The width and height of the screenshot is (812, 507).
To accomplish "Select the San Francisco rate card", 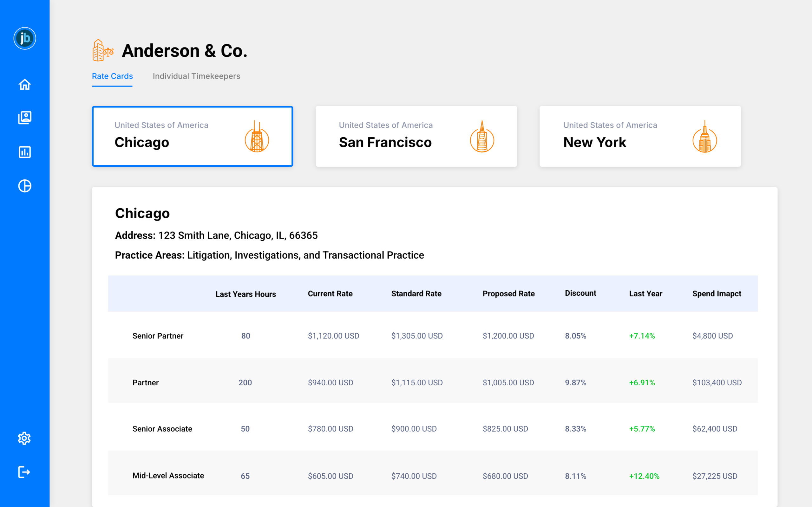I will point(416,136).
